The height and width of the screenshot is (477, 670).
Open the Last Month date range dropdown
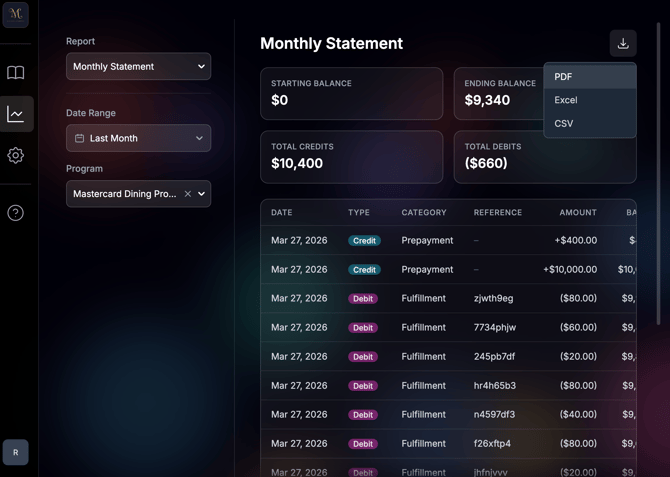coord(138,138)
